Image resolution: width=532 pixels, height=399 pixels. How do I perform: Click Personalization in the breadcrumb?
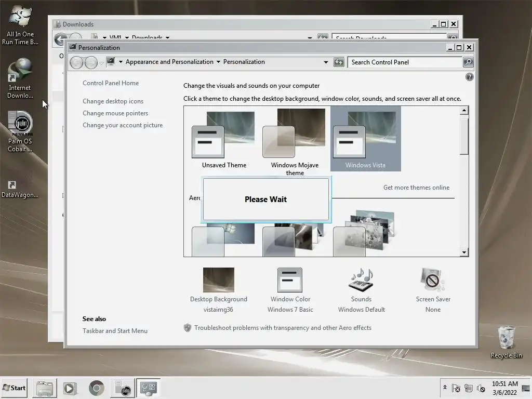(x=244, y=62)
